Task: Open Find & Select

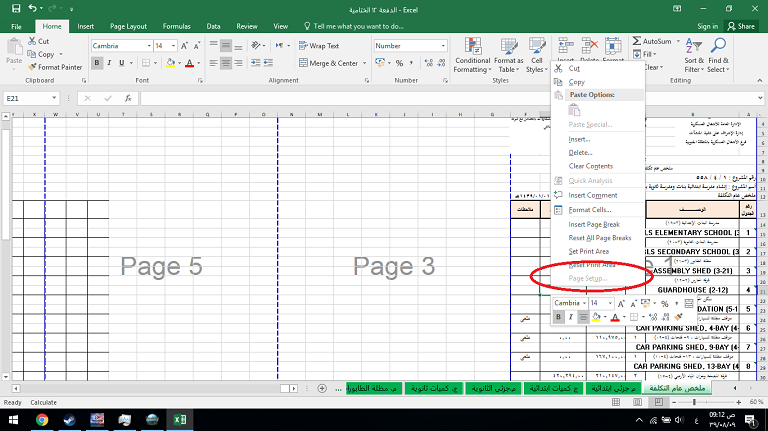Action: point(718,55)
